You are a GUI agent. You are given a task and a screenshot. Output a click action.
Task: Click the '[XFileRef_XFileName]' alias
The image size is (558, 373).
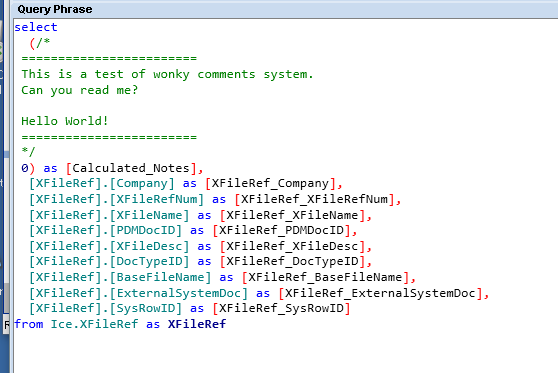click(293, 215)
